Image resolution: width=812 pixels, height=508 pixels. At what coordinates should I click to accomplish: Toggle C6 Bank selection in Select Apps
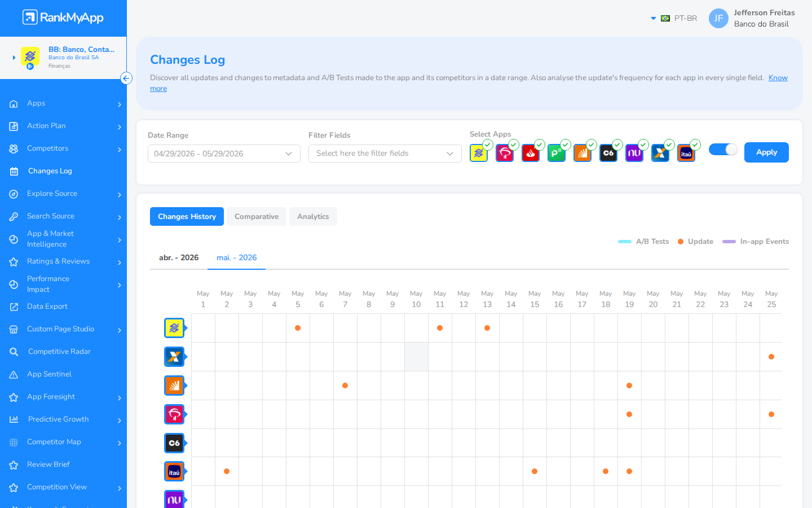(x=608, y=153)
